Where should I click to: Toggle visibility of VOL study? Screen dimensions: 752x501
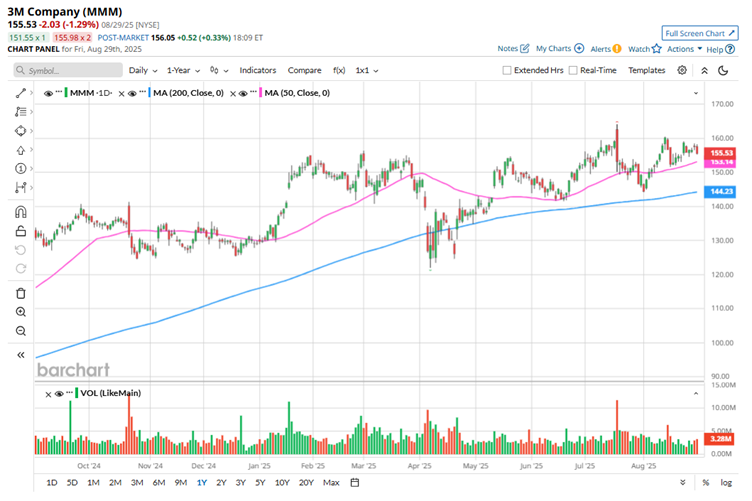(59, 394)
